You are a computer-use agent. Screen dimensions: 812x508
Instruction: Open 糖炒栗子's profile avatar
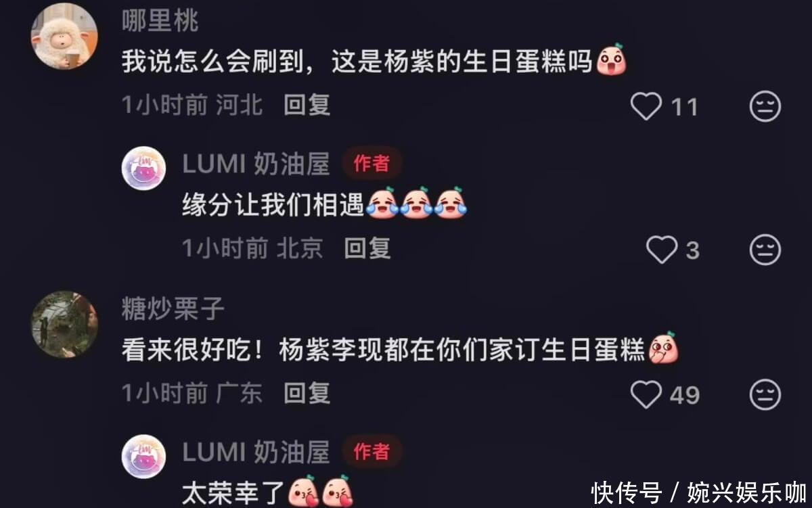[64, 325]
